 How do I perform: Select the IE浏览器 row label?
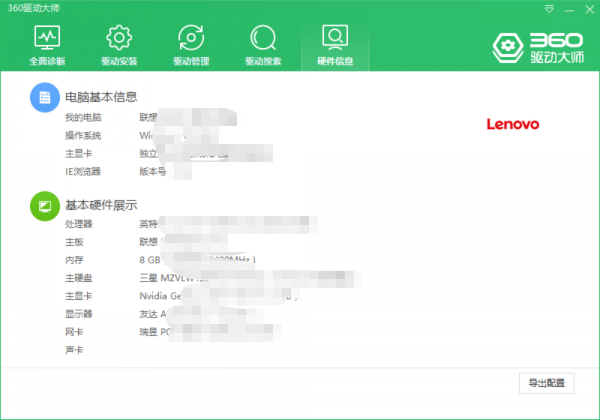83,171
